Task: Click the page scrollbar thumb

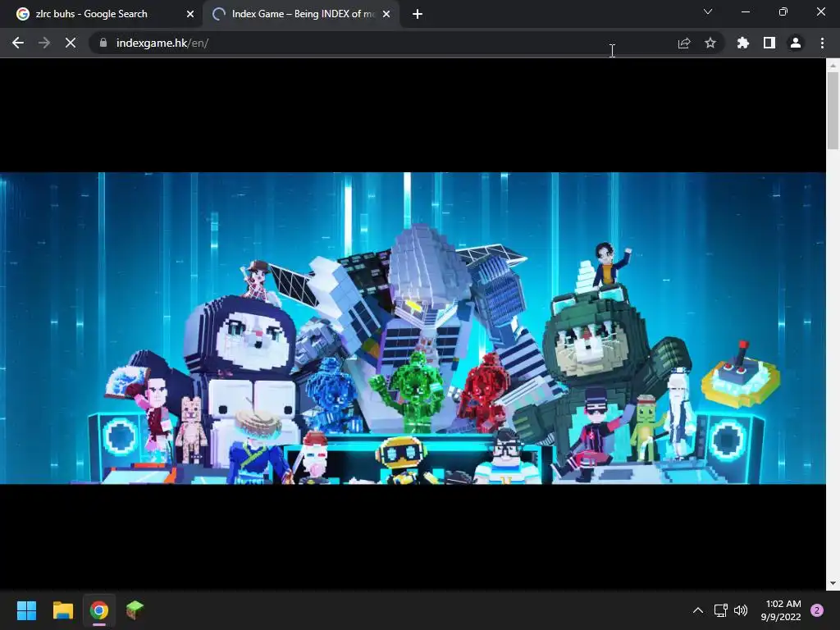Action: 833,111
